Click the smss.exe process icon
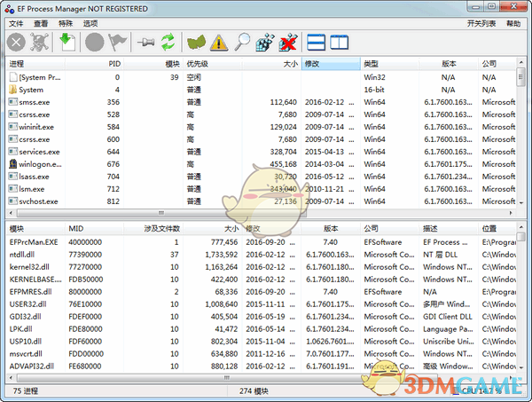This screenshot has height=402, width=532. 13,102
